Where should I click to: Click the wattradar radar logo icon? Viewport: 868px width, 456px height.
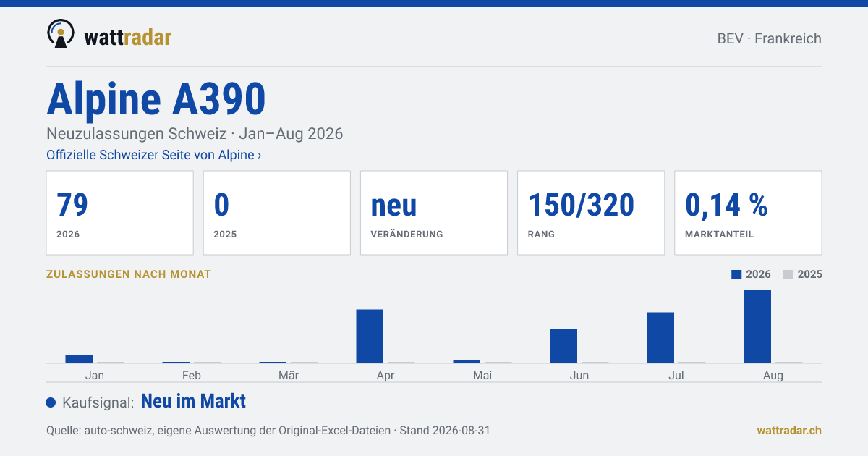click(x=61, y=34)
